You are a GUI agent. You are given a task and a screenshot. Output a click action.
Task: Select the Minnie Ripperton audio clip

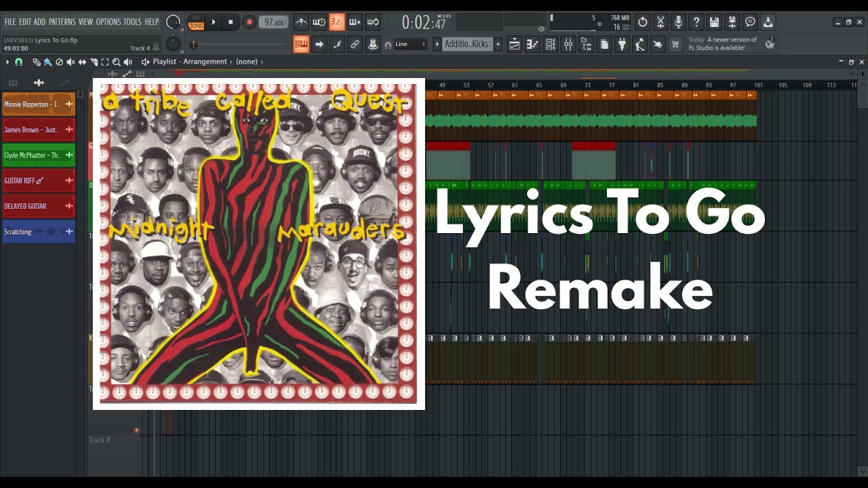pos(39,104)
